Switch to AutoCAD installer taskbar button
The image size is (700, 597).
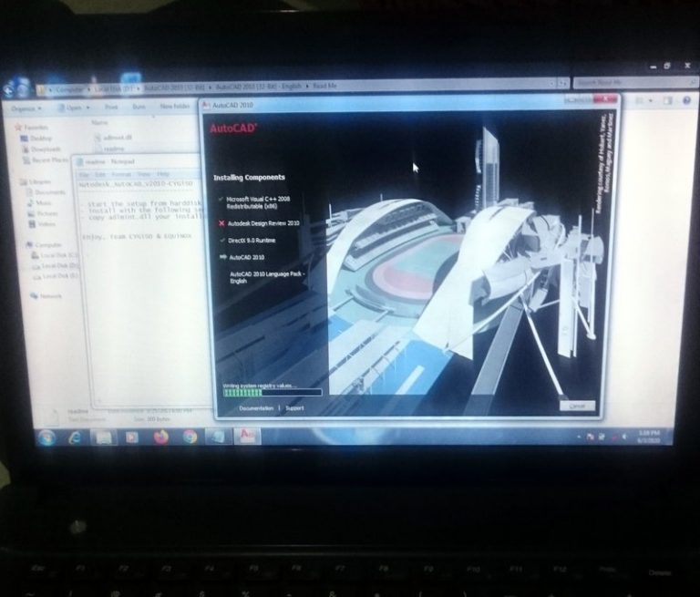pos(247,436)
